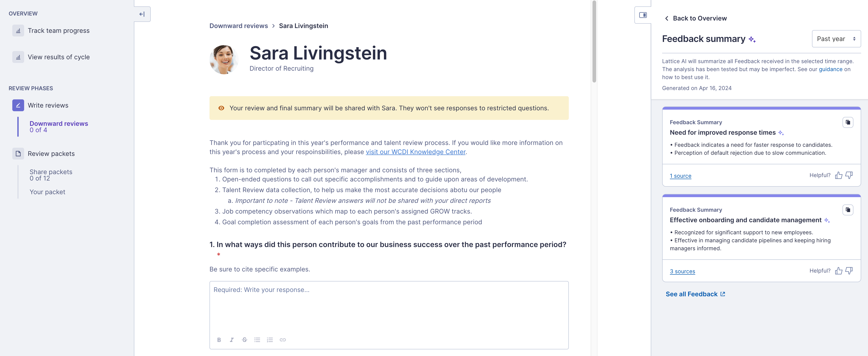The height and width of the screenshot is (356, 868).
Task: Toggle bold formatting in the response editor
Action: click(219, 340)
